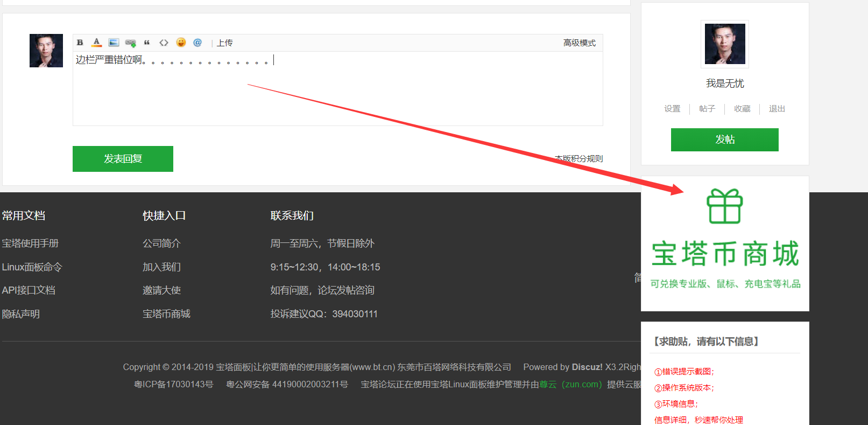Open the font color picker

click(97, 43)
